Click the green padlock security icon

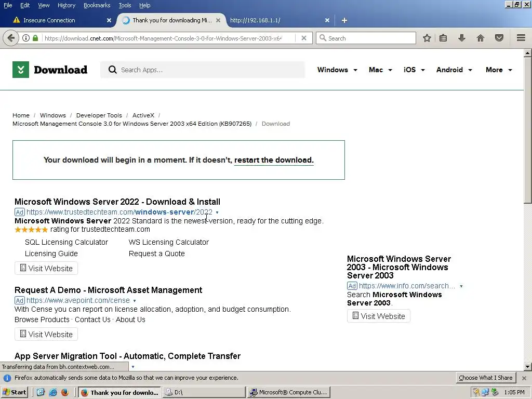point(35,38)
